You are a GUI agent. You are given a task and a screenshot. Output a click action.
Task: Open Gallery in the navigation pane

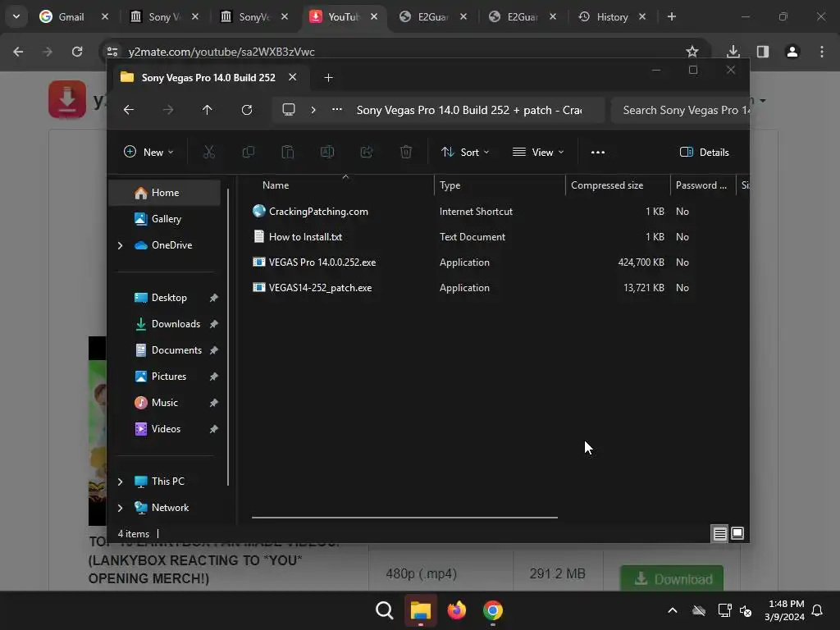pos(166,219)
